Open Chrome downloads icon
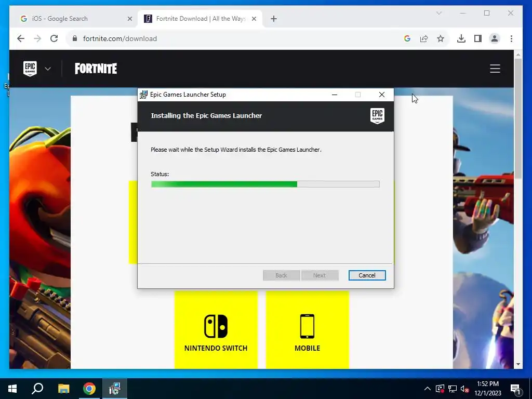The height and width of the screenshot is (399, 532). pos(461,38)
